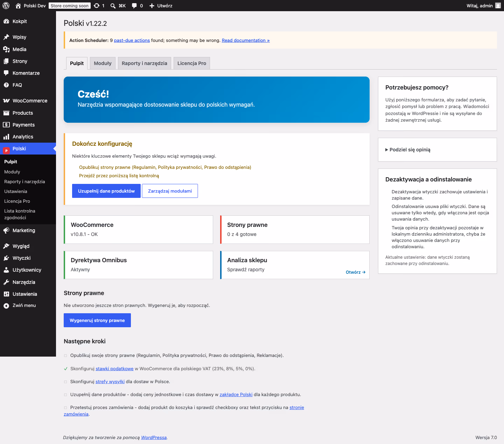Open the Read documentation link
The height and width of the screenshot is (444, 504).
[246, 41]
